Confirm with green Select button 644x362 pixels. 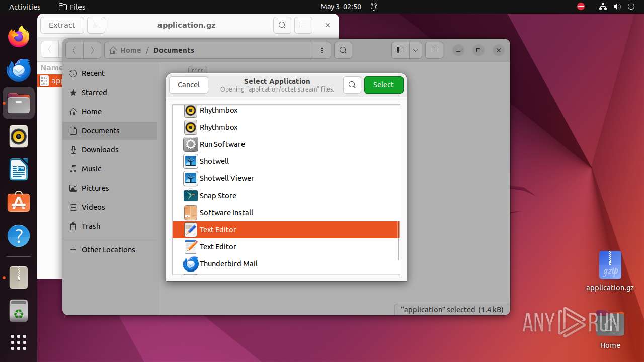383,85
